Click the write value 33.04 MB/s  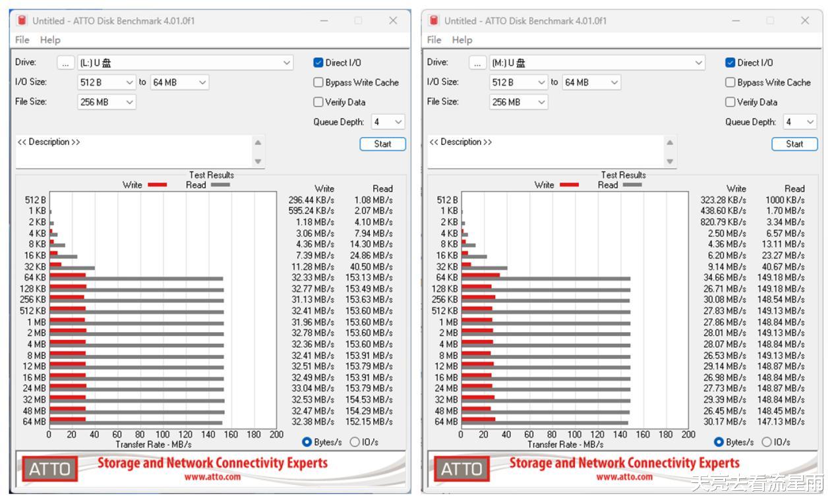313,388
